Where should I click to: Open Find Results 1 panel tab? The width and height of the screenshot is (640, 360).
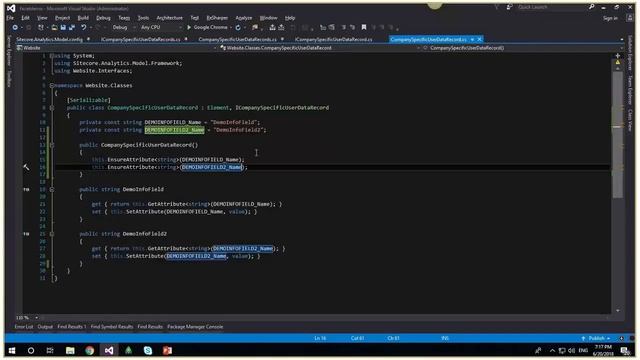71,327
